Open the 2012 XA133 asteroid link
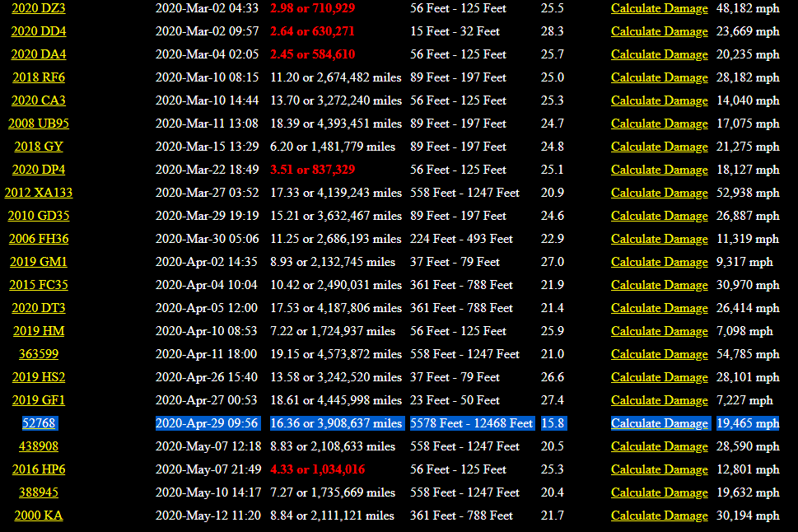The width and height of the screenshot is (798, 532). click(x=39, y=193)
